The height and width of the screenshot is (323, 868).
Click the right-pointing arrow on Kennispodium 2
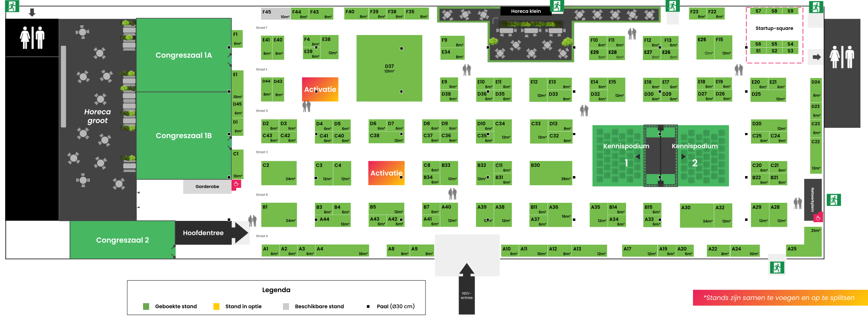point(684,157)
